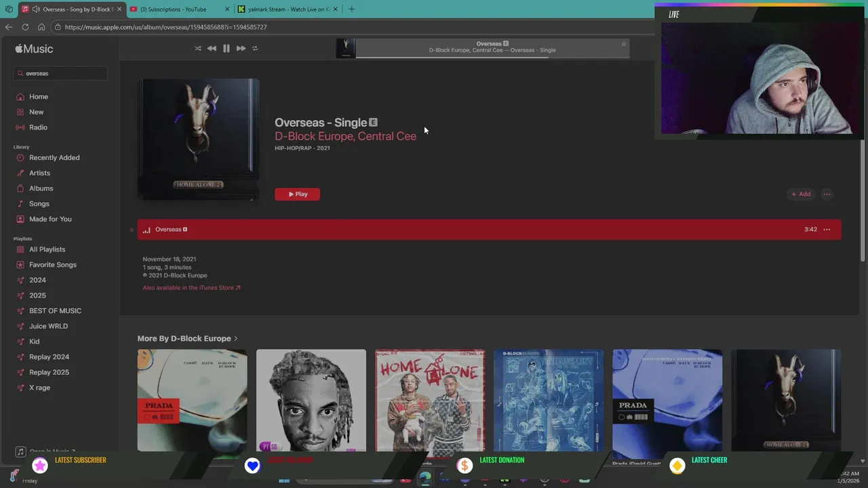
Task: Close the Overseas Apple Music tab
Action: click(x=119, y=9)
